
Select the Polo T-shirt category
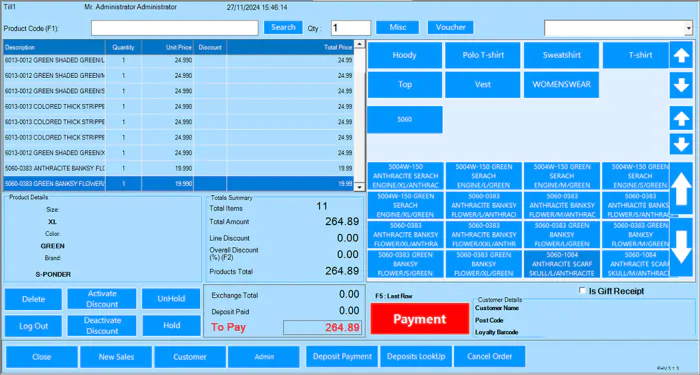[483, 55]
